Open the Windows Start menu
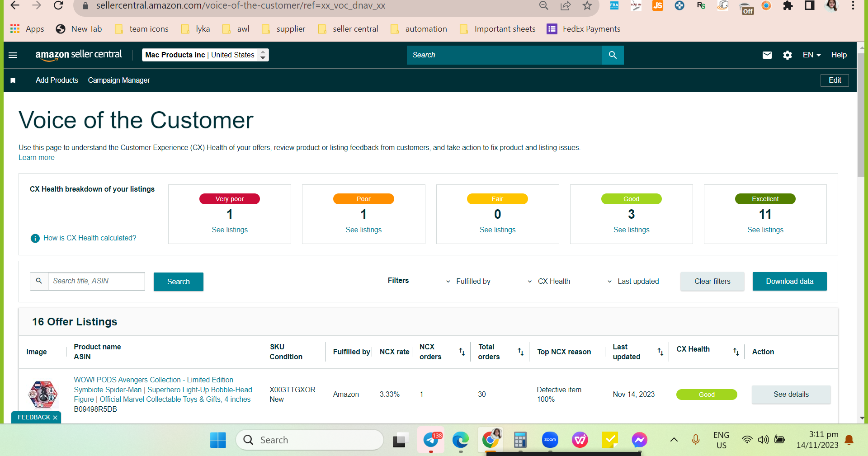Viewport: 868px width, 456px height. (218, 440)
